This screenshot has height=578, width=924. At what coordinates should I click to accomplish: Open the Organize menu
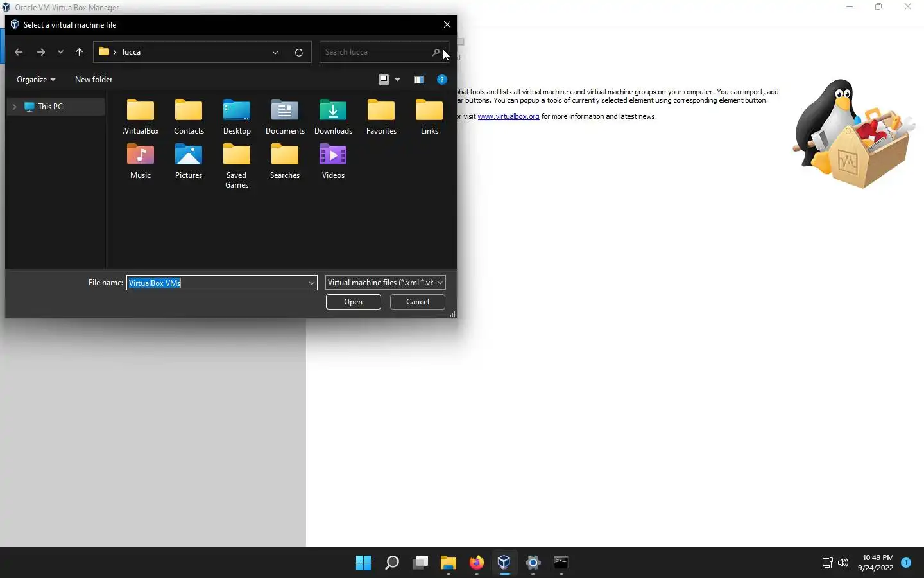coord(36,80)
